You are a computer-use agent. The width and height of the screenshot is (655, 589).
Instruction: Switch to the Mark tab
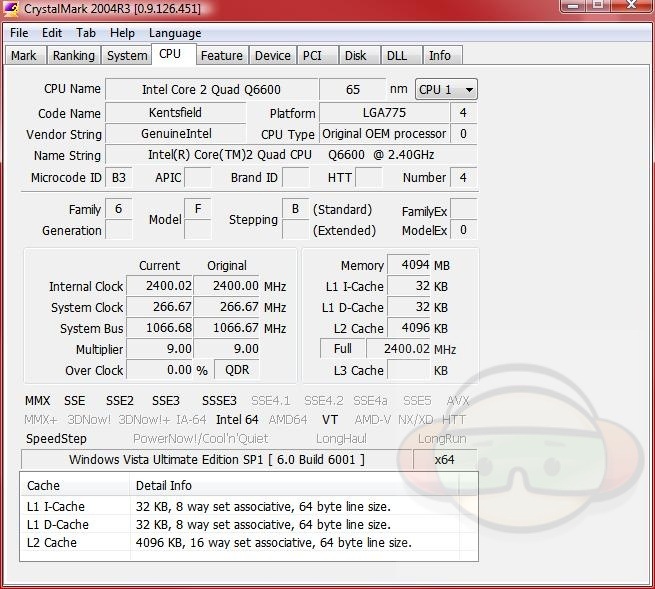(23, 56)
